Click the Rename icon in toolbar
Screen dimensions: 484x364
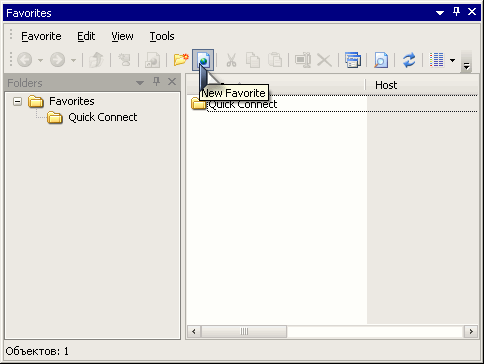click(303, 60)
